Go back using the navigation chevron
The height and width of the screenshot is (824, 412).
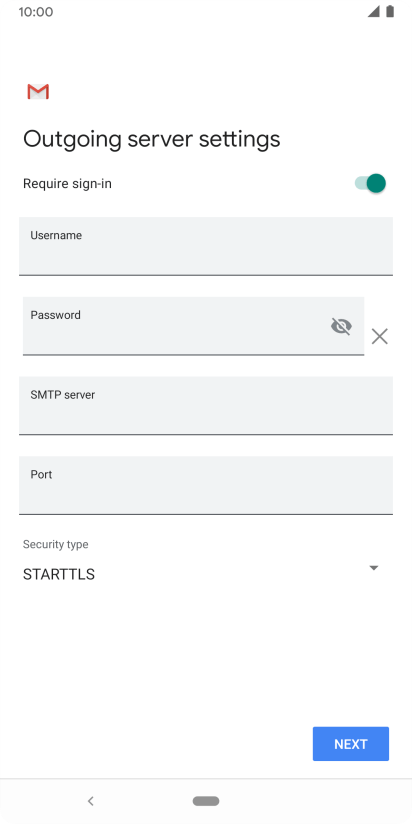(90, 801)
